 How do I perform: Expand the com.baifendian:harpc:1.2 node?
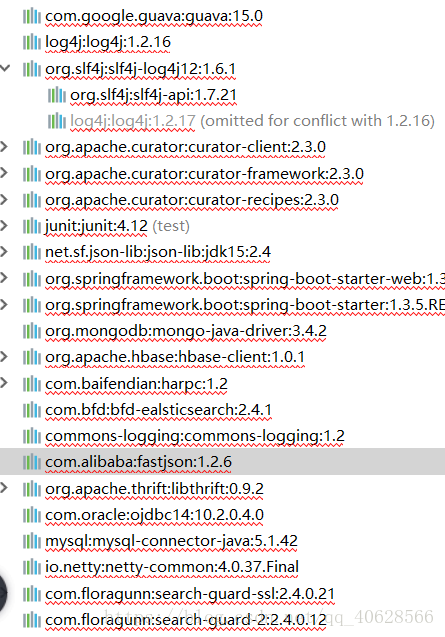pyautogui.click(x=4, y=383)
